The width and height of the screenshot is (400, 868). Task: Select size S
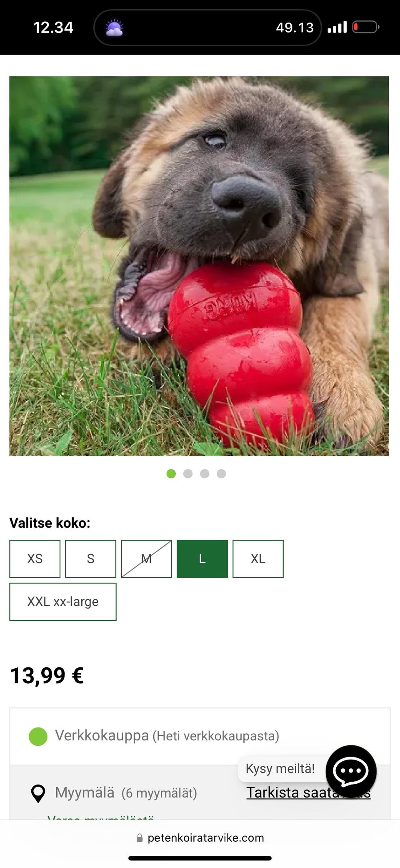(90, 559)
